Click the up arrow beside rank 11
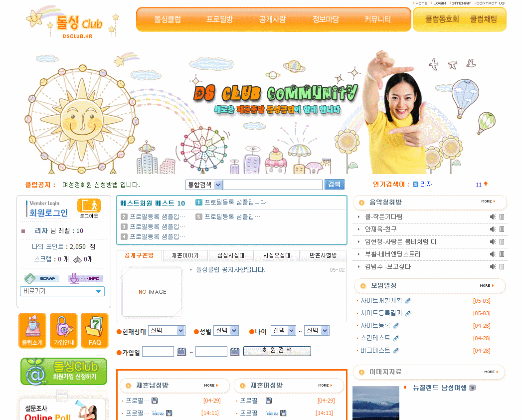Image resolution: width=522 pixels, height=420 pixels. click(486, 184)
